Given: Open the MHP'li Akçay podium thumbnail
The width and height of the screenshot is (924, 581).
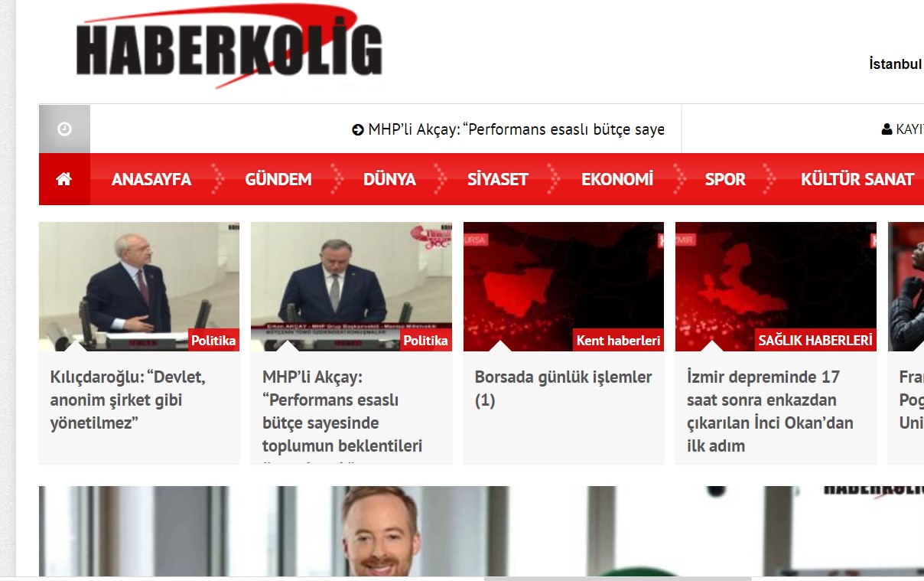Looking at the screenshot, I should [351, 286].
